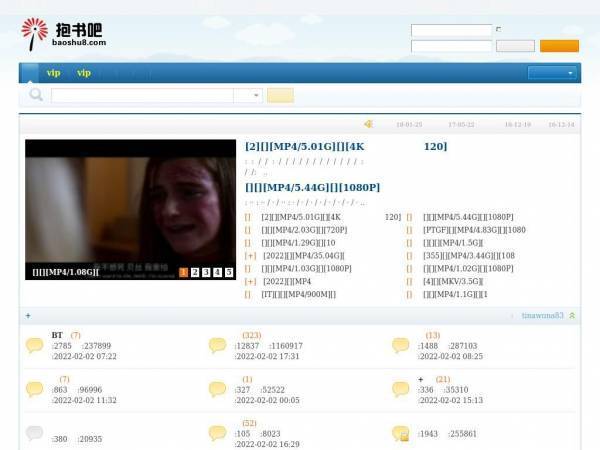Focus the search keyword input field

point(142,95)
